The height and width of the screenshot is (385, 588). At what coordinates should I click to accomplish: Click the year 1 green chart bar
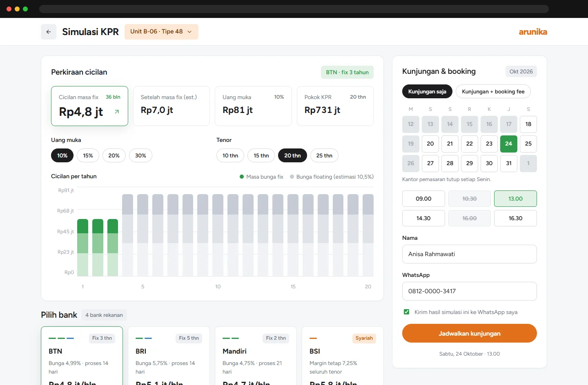click(x=83, y=248)
